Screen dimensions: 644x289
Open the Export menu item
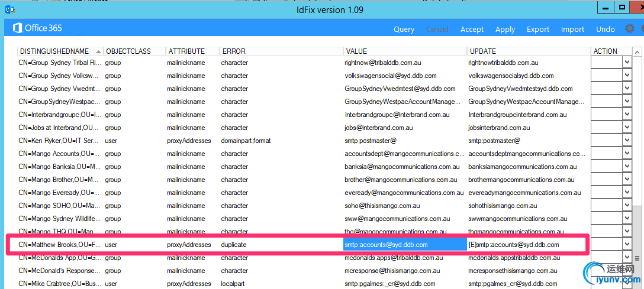[x=538, y=29]
